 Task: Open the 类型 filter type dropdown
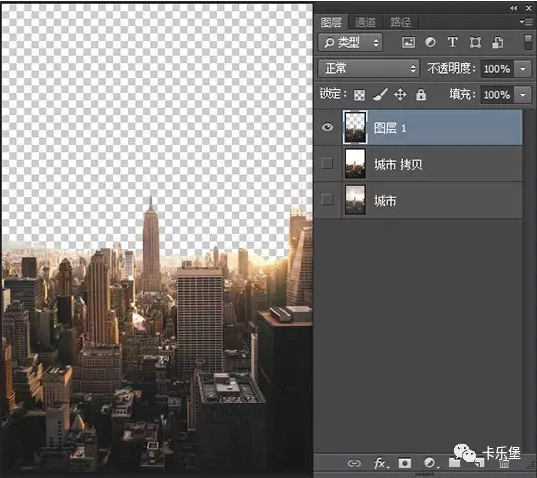point(350,42)
